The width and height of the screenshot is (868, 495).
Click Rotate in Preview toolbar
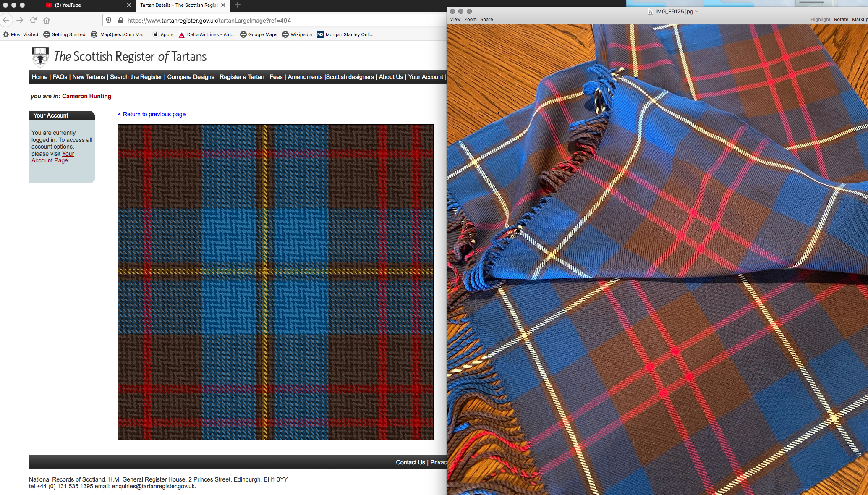[841, 19]
